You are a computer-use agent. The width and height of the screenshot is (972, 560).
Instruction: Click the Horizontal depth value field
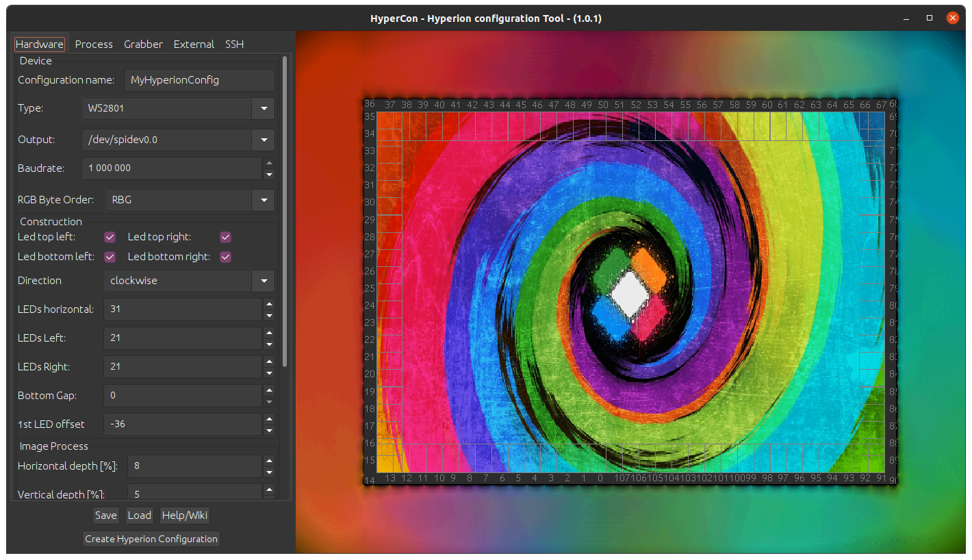tap(194, 466)
